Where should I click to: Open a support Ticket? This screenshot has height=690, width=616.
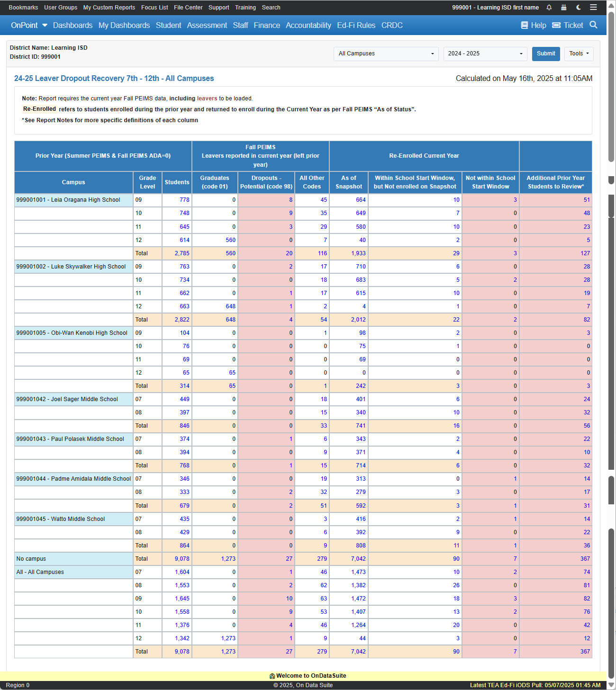568,25
